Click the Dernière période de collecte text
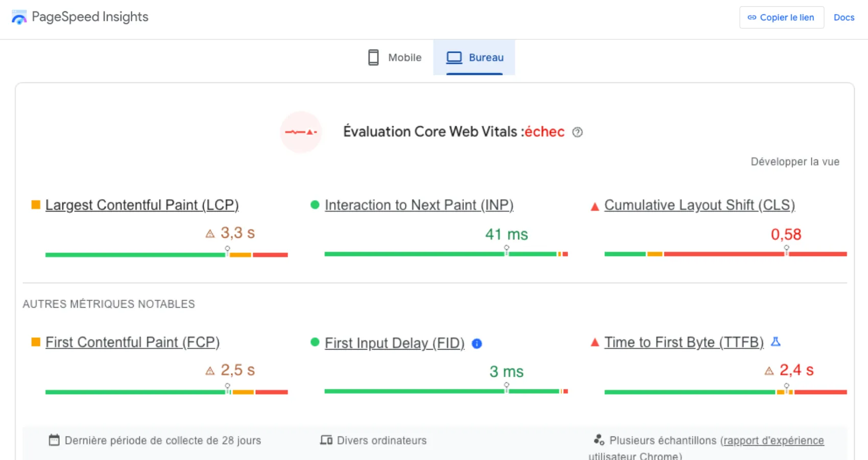 [163, 441]
